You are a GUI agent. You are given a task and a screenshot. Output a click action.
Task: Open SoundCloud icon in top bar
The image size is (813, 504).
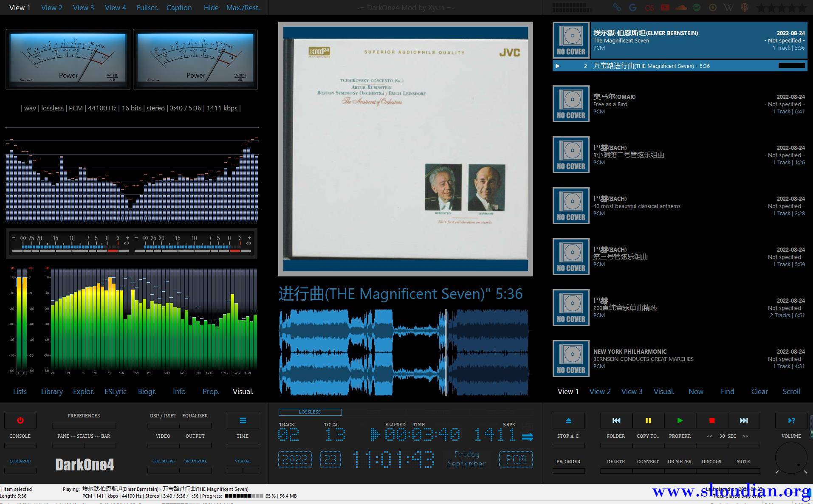point(681,8)
